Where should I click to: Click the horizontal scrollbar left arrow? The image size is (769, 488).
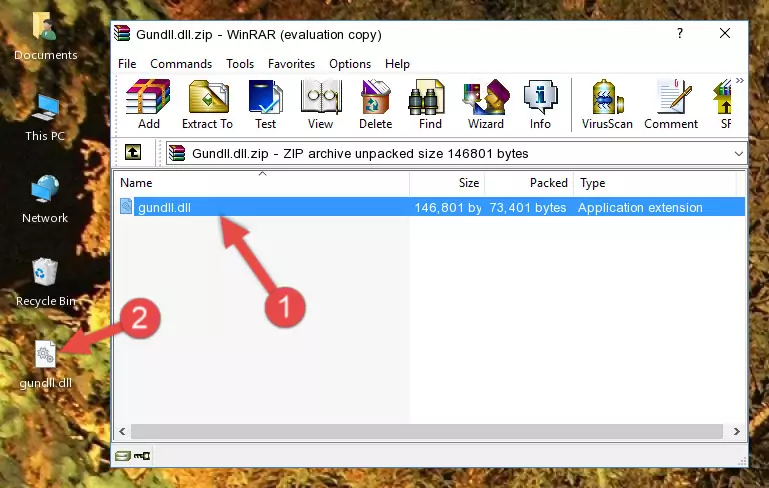tap(123, 432)
